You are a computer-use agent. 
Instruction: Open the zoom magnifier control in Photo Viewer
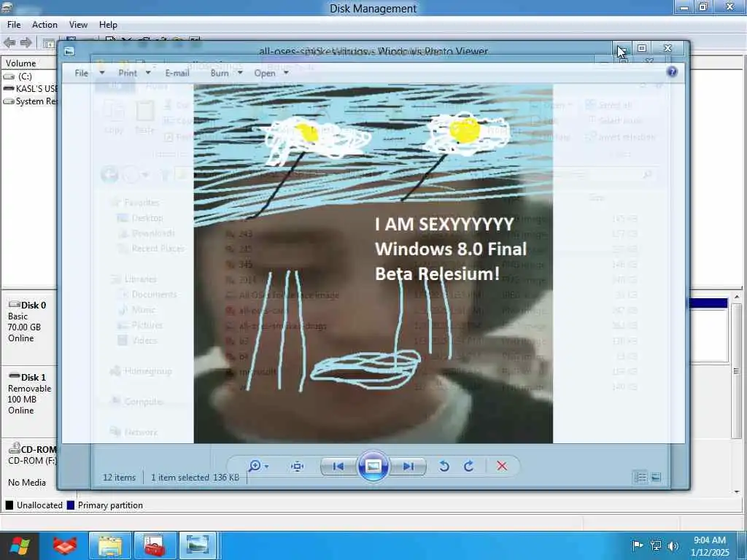[x=258, y=466]
